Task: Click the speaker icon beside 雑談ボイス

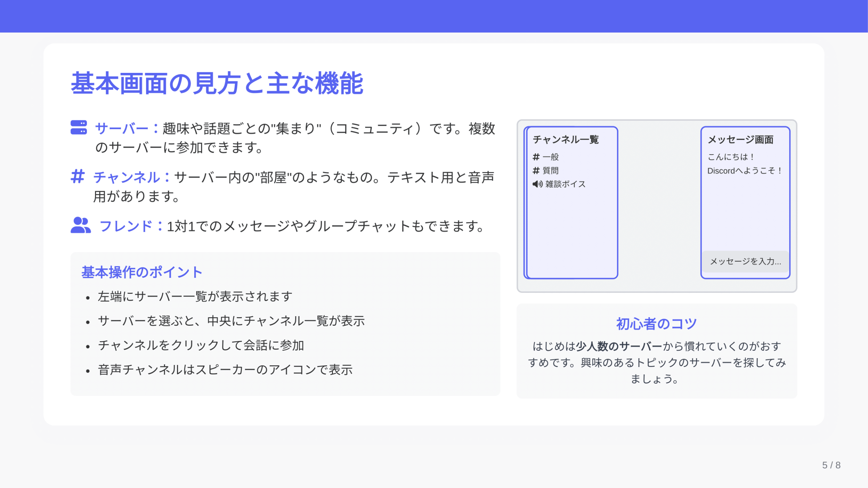Action: pos(537,184)
